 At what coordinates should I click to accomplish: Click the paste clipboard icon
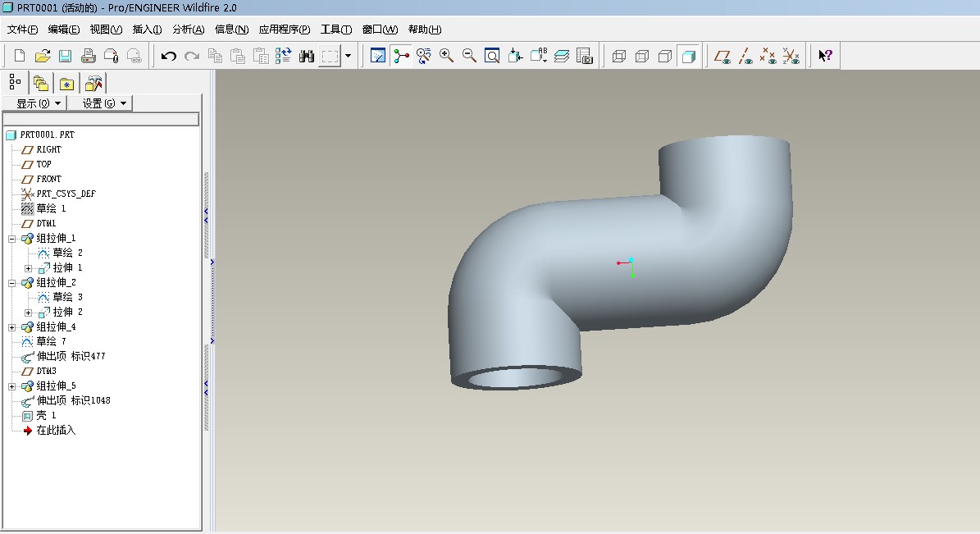[x=238, y=56]
